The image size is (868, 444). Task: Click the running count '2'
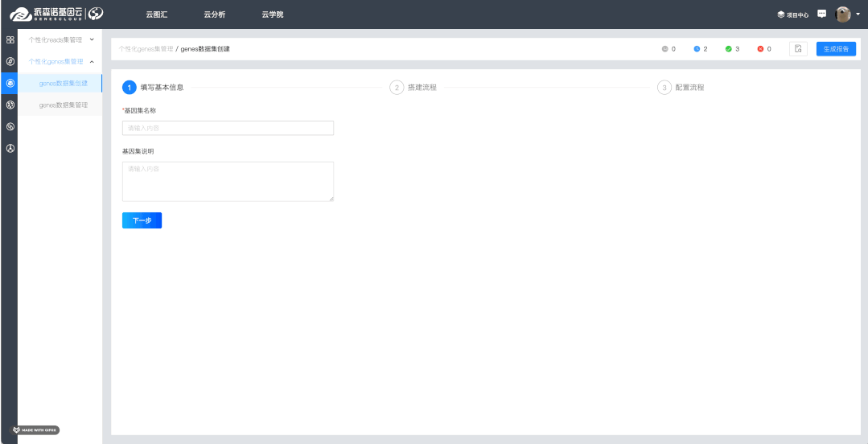(x=706, y=49)
